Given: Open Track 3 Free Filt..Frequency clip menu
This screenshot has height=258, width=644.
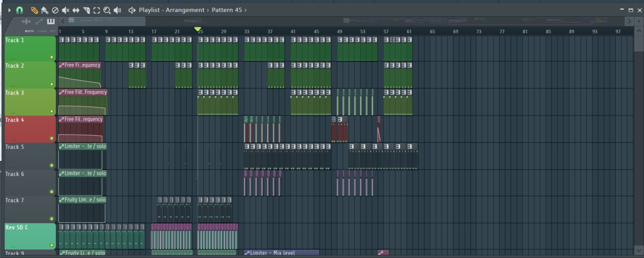Looking at the screenshot, I should point(61,93).
